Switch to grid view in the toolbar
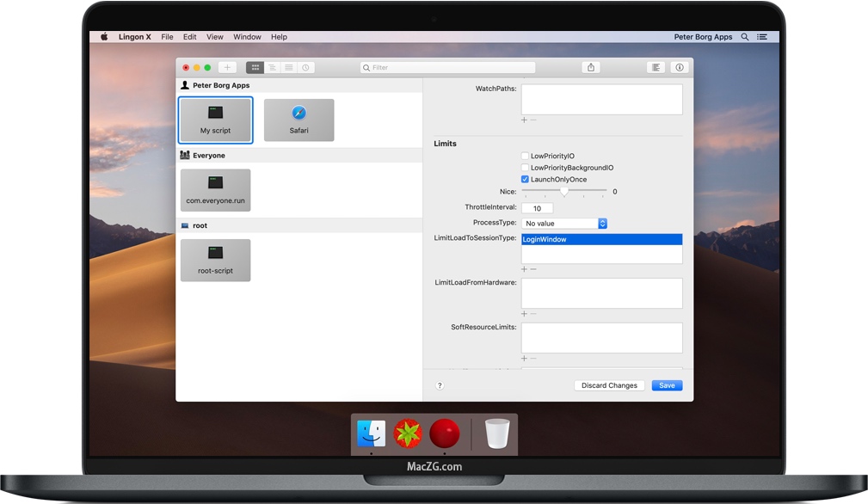 [x=255, y=66]
